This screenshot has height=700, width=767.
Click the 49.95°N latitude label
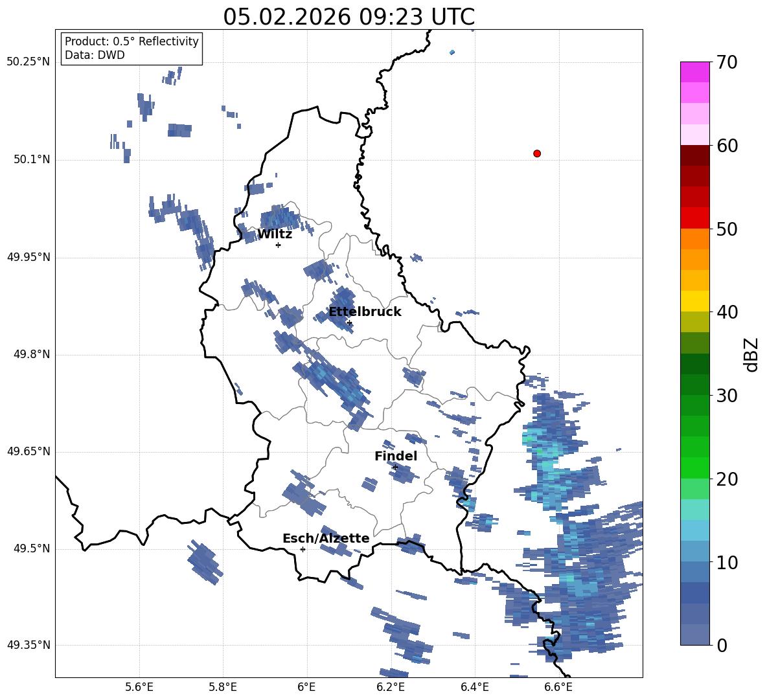point(29,257)
